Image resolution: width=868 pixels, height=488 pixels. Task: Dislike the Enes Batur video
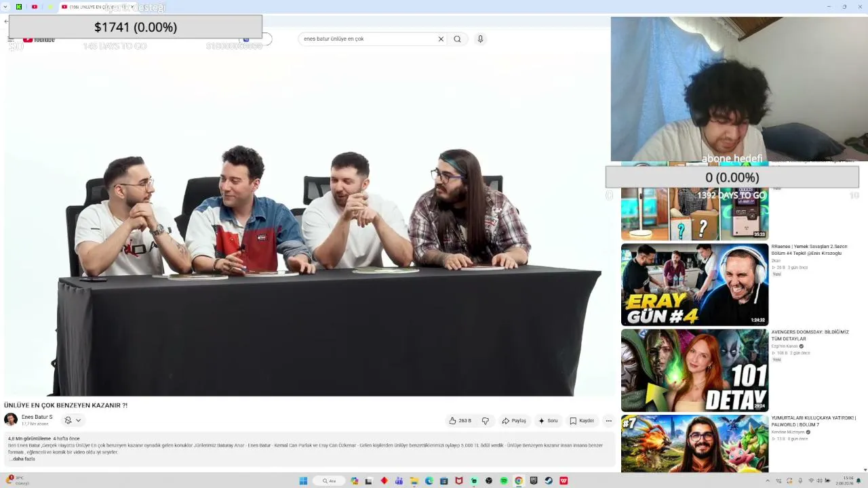(486, 421)
